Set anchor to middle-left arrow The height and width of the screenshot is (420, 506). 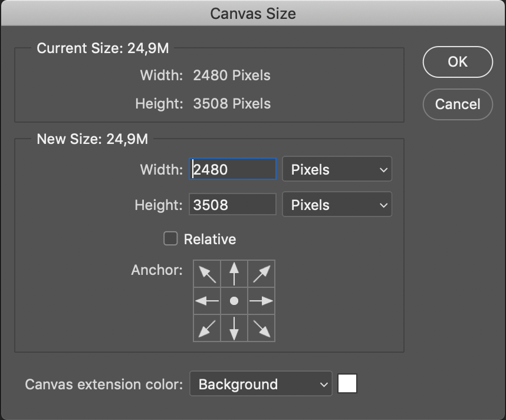click(x=207, y=301)
